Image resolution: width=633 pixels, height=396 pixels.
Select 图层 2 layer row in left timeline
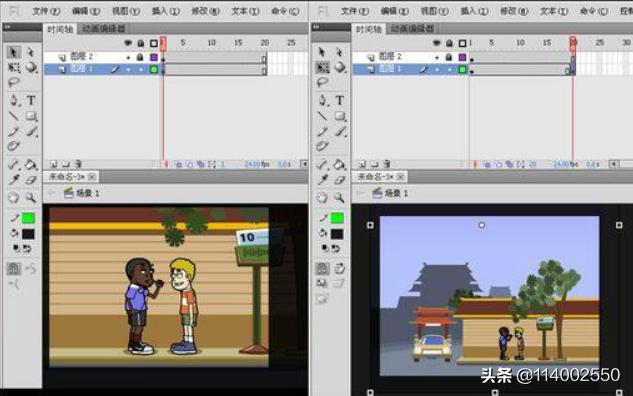[x=102, y=57]
